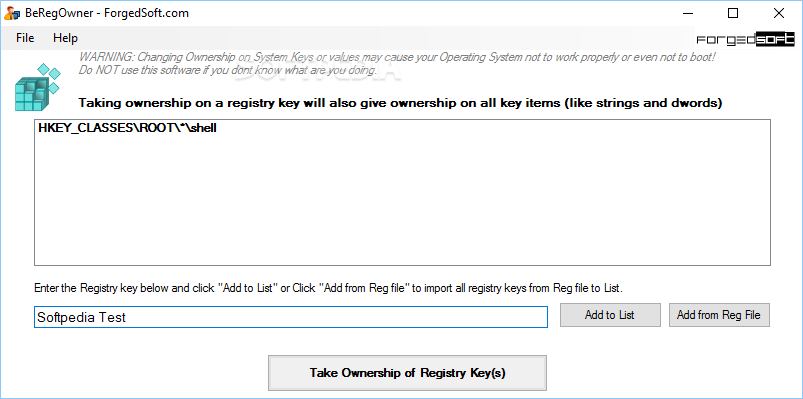This screenshot has height=399, width=803.
Task: Click the blank menu bar area beside Help
Action: 384,38
